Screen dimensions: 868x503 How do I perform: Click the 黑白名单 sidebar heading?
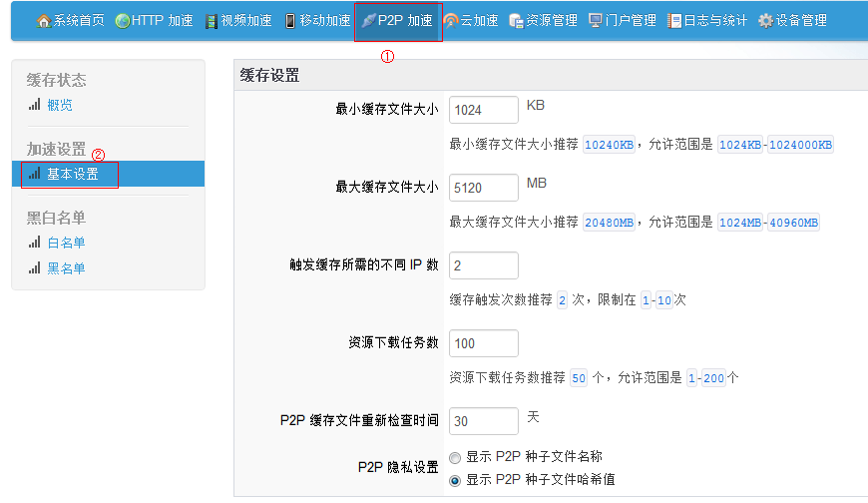[x=57, y=218]
